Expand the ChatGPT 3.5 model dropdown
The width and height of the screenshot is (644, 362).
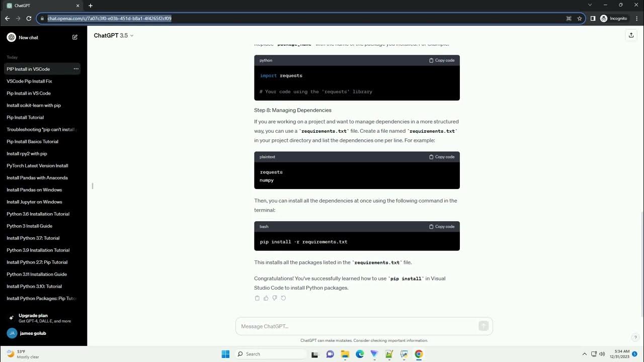114,36
